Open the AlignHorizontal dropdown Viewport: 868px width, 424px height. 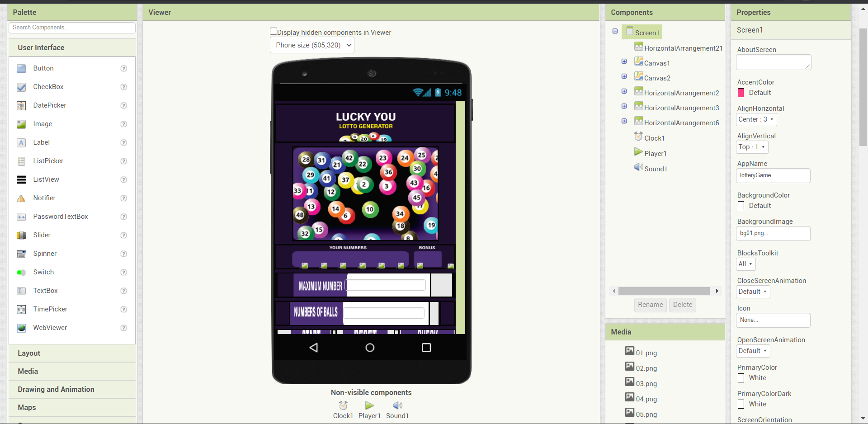tap(756, 120)
